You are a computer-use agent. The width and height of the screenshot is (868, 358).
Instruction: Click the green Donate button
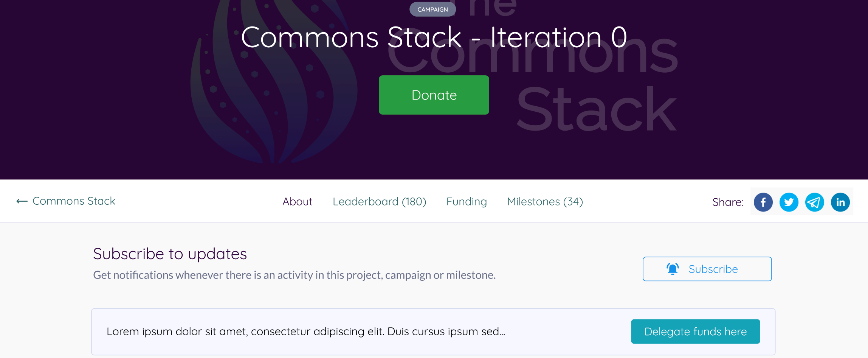[x=434, y=95]
